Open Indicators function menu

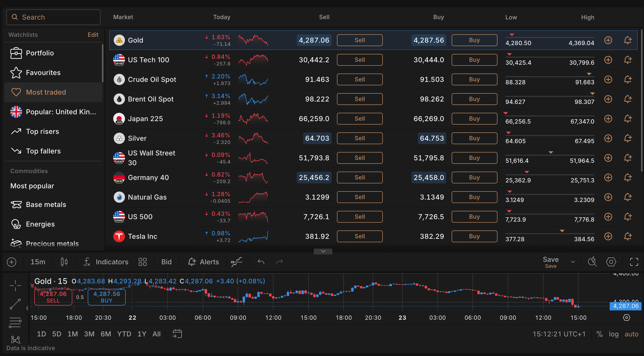coord(106,262)
